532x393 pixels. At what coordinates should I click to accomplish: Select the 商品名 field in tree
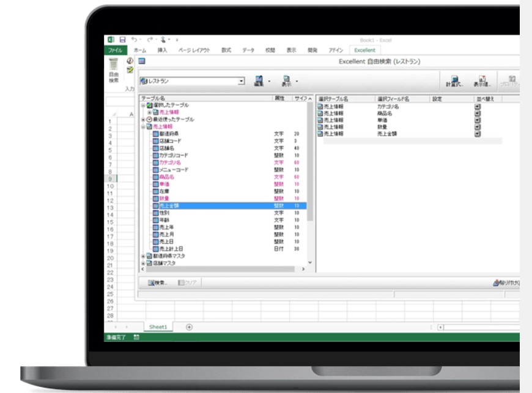(x=166, y=177)
